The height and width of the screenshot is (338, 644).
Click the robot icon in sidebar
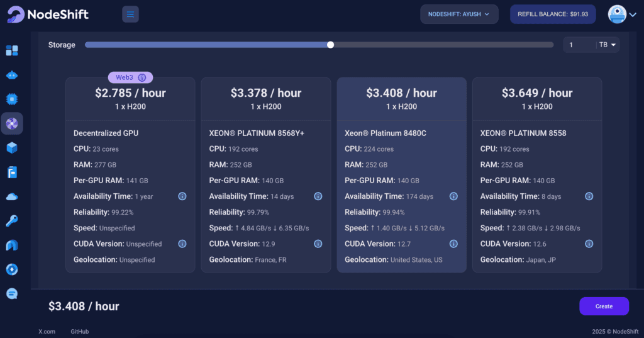(12, 75)
